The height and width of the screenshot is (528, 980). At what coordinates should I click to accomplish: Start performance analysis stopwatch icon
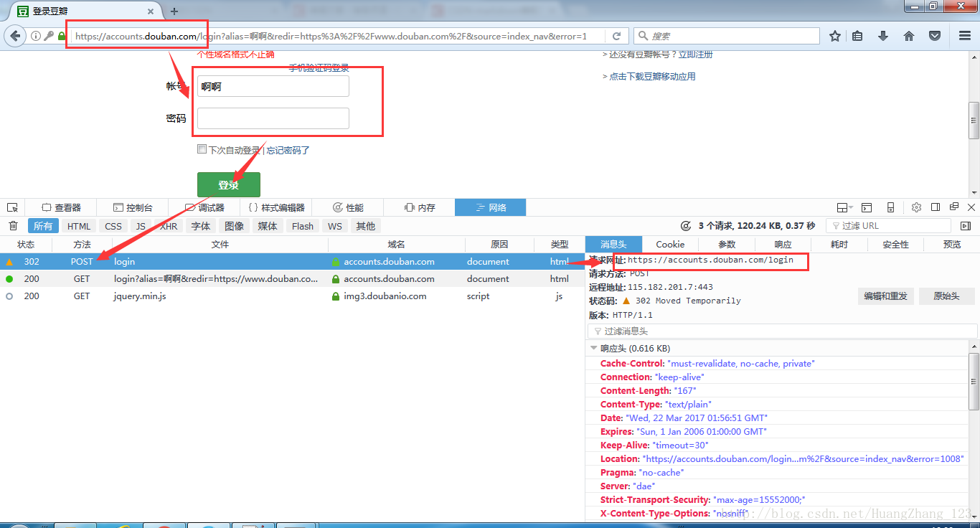(685, 226)
